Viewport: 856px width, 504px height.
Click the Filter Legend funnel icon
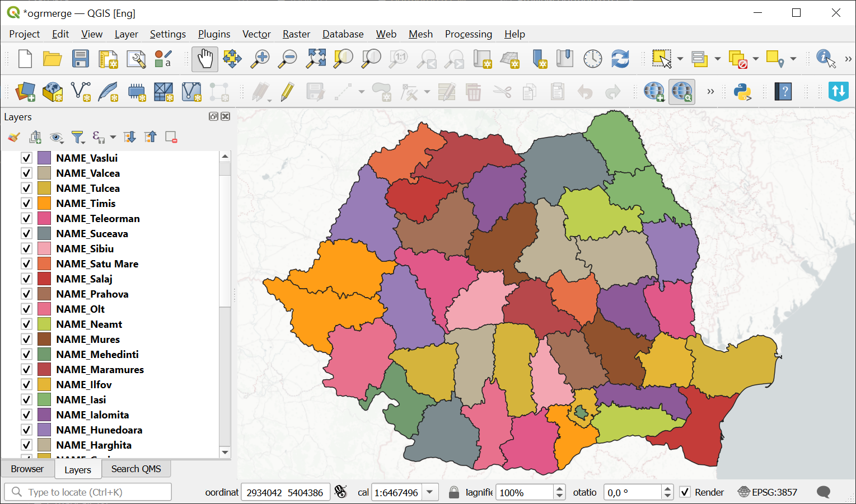click(77, 137)
